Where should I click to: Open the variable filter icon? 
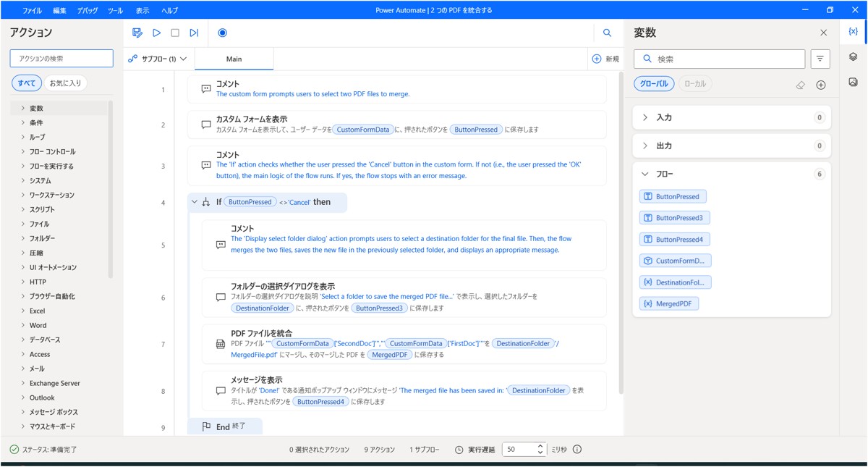point(820,59)
